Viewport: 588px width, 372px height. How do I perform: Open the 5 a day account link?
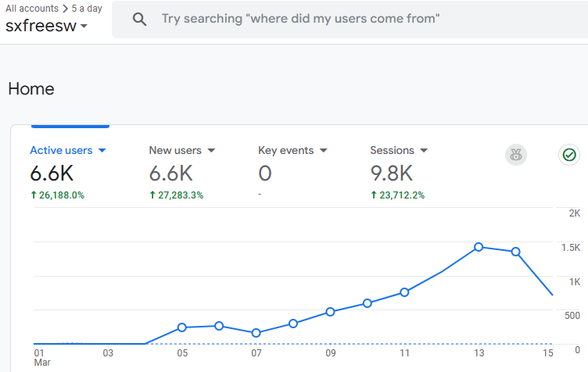87,9
